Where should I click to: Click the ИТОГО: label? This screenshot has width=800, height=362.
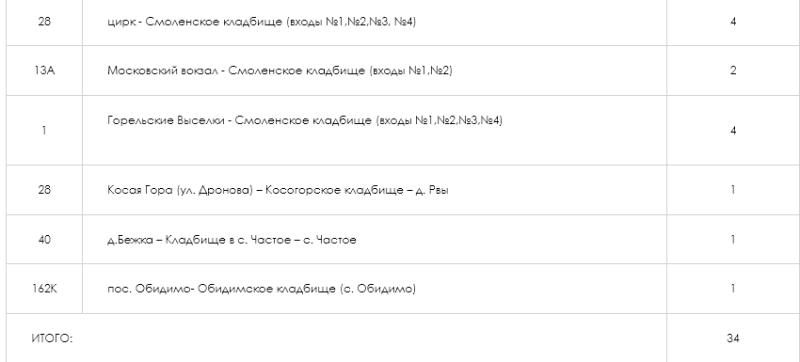tap(52, 339)
